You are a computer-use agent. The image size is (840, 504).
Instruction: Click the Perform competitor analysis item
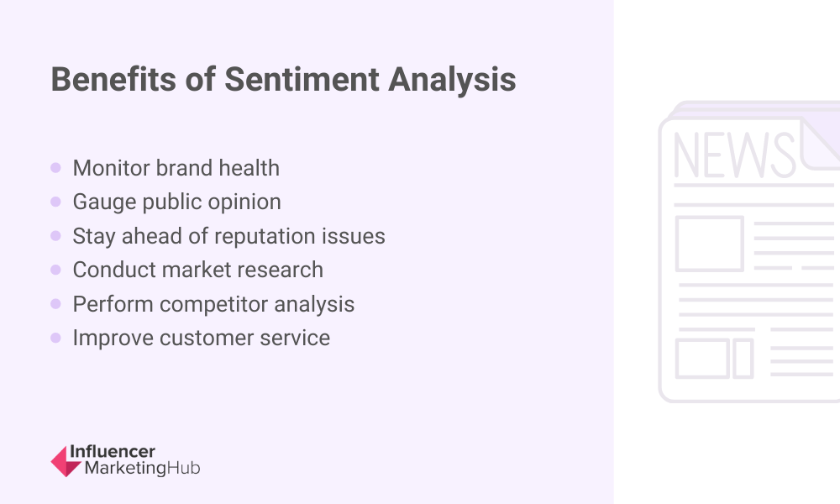click(213, 304)
